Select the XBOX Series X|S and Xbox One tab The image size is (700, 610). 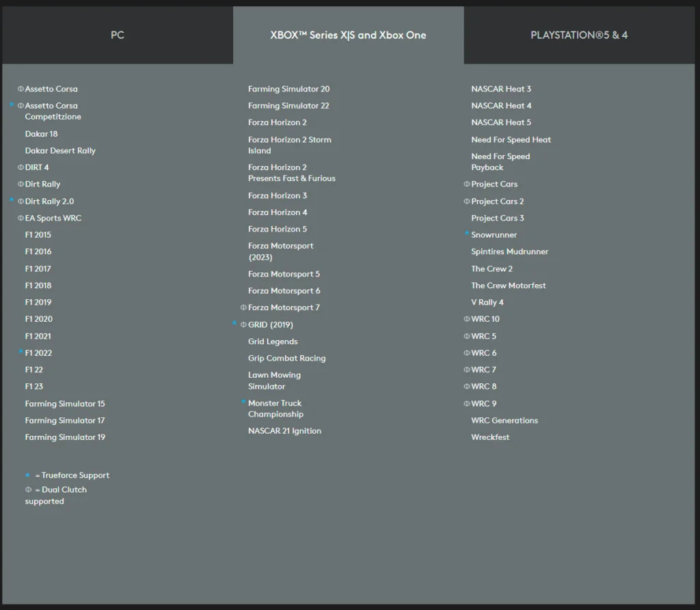pos(348,36)
